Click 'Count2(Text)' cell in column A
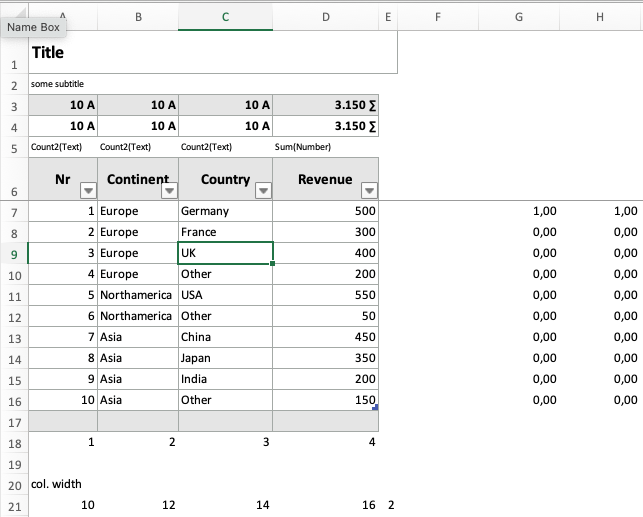This screenshot has height=517, width=643. coord(63,147)
